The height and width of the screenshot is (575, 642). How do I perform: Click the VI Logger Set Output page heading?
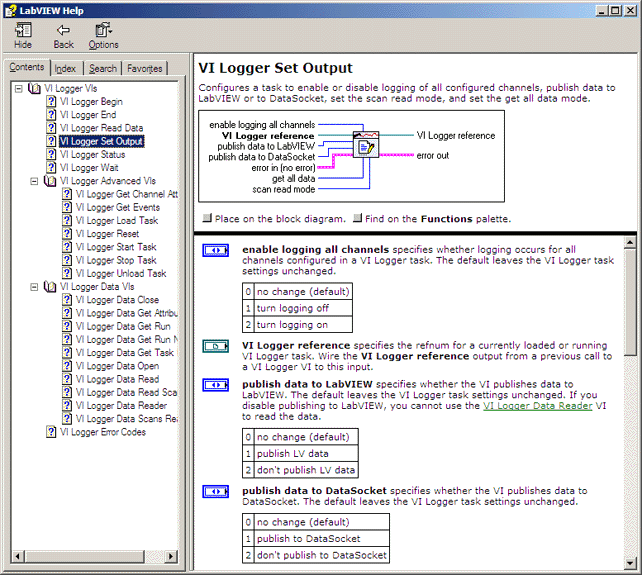276,68
